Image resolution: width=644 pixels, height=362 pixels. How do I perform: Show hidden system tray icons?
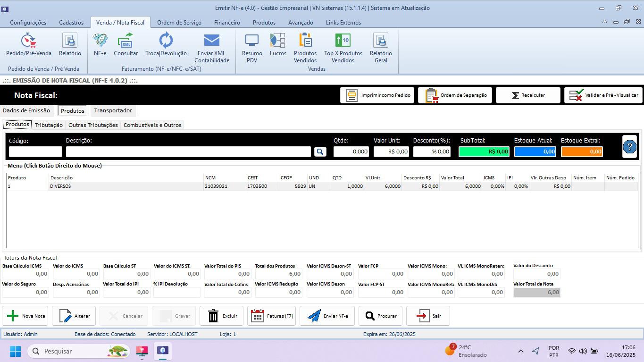click(520, 351)
